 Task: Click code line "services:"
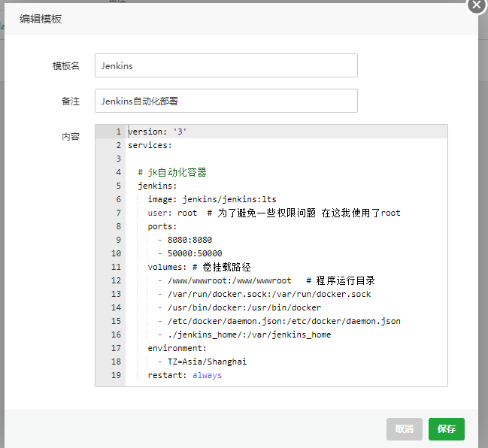click(x=150, y=145)
